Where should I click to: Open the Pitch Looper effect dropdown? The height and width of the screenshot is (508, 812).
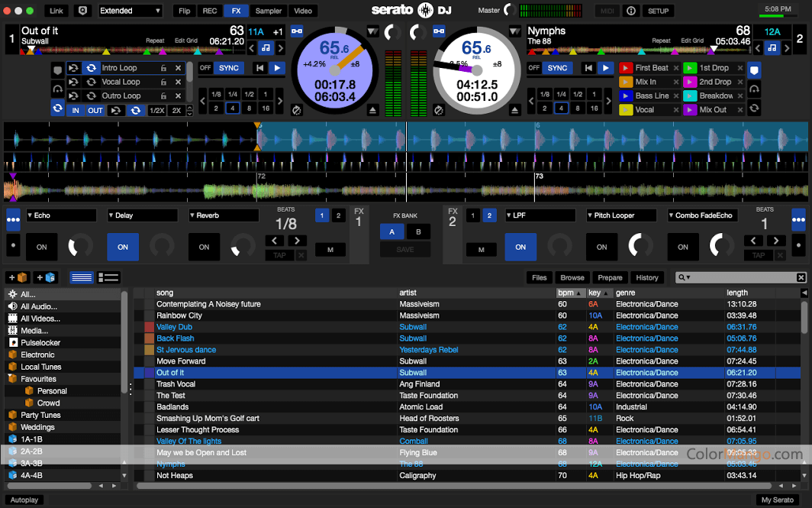(621, 215)
